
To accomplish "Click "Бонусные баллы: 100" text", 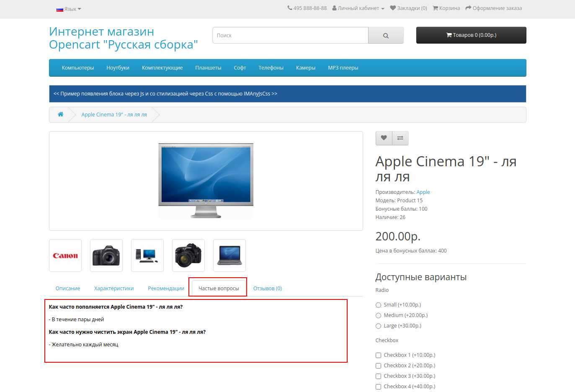I will click(x=401, y=209).
